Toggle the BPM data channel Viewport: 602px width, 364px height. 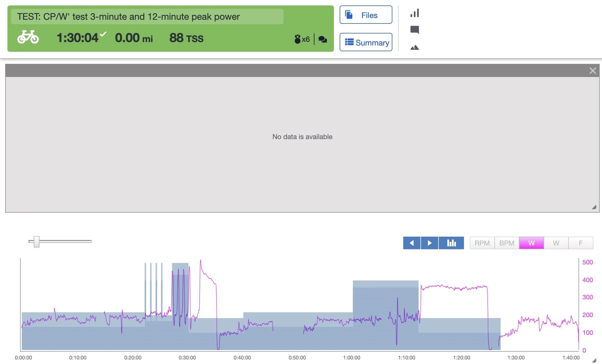tap(507, 243)
